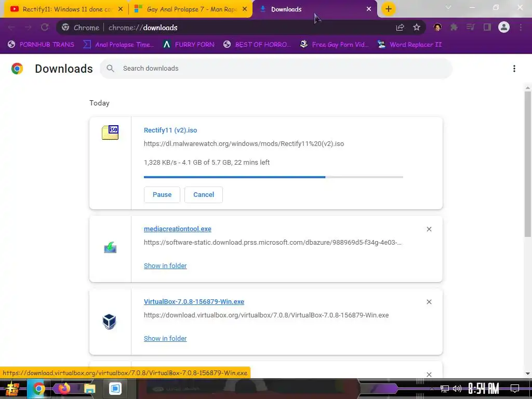Viewport: 532px width, 399px height.
Task: Launch Firefox from the taskbar
Action: pos(64,388)
